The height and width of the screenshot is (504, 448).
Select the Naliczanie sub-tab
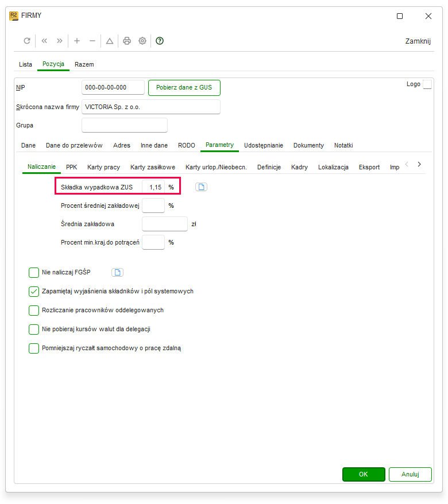click(41, 167)
